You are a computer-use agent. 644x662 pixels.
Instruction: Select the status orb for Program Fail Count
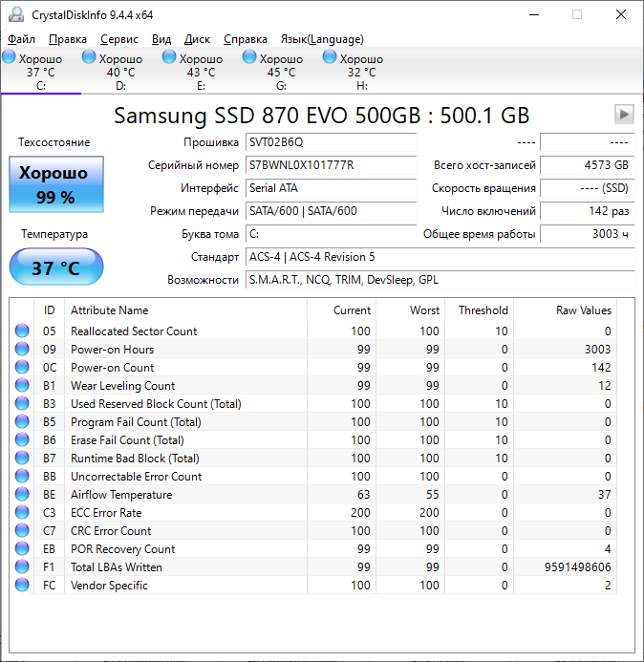22,422
